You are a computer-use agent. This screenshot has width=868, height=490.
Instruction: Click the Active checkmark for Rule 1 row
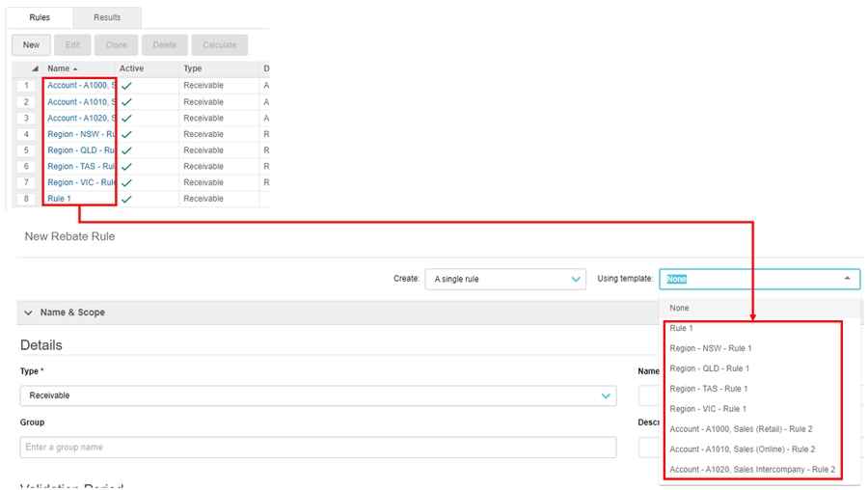click(x=126, y=199)
